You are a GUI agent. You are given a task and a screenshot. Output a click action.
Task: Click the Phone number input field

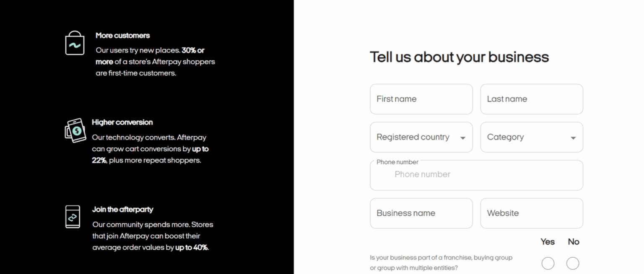click(x=476, y=174)
